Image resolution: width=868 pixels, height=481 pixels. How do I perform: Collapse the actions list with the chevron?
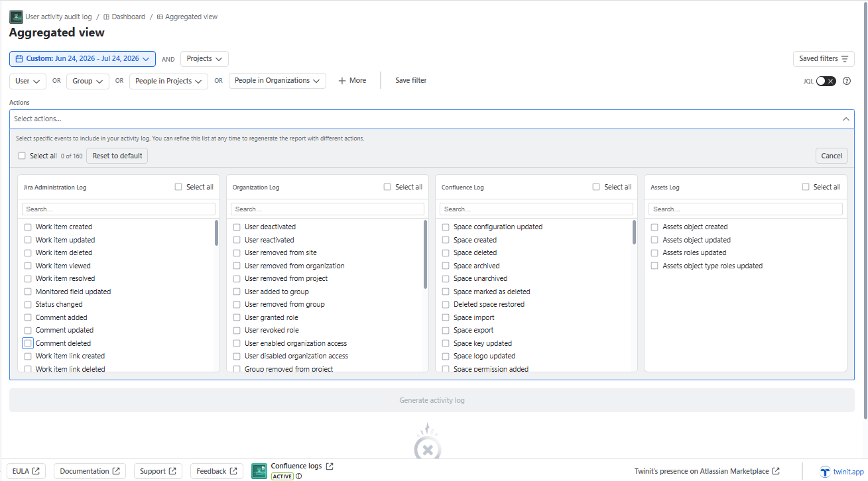coord(846,119)
